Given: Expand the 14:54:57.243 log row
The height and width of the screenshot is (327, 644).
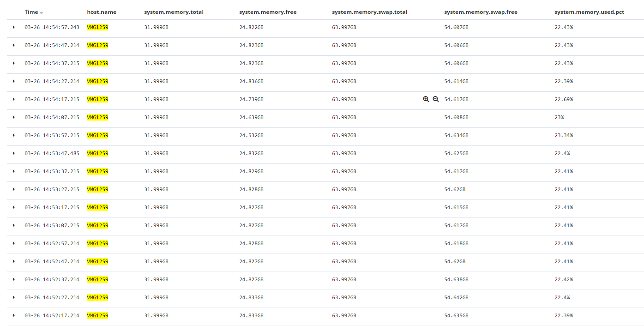Looking at the screenshot, I should [14, 27].
